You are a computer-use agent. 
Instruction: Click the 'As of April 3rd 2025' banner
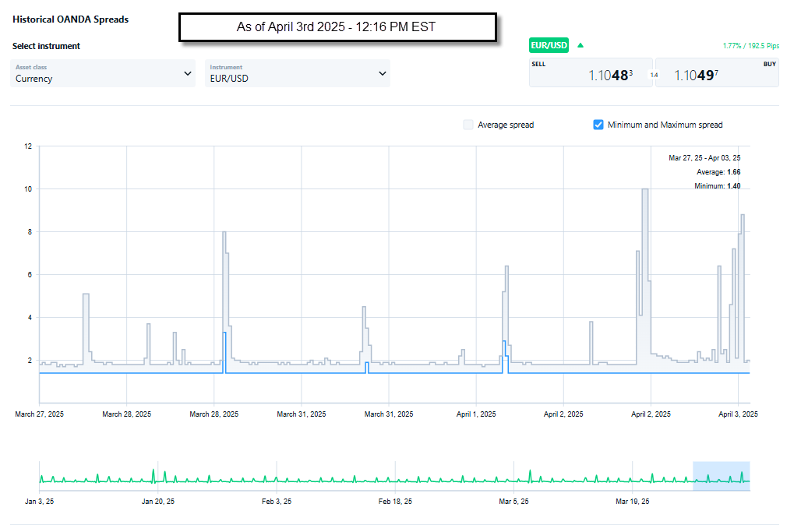(x=337, y=26)
